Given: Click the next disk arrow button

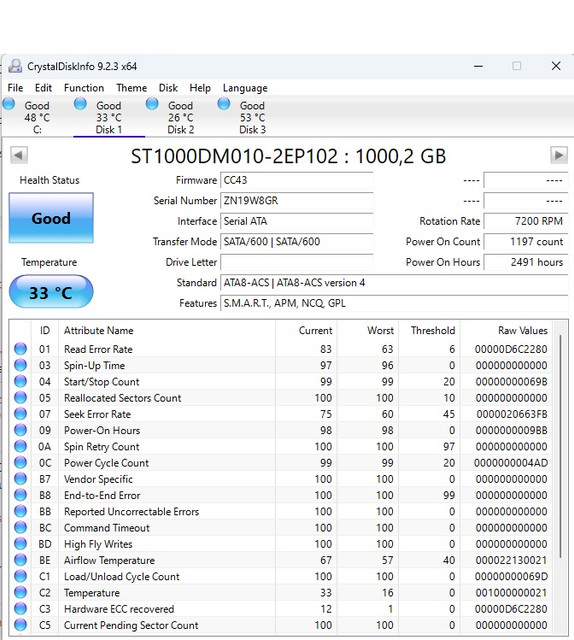Looking at the screenshot, I should (x=559, y=155).
